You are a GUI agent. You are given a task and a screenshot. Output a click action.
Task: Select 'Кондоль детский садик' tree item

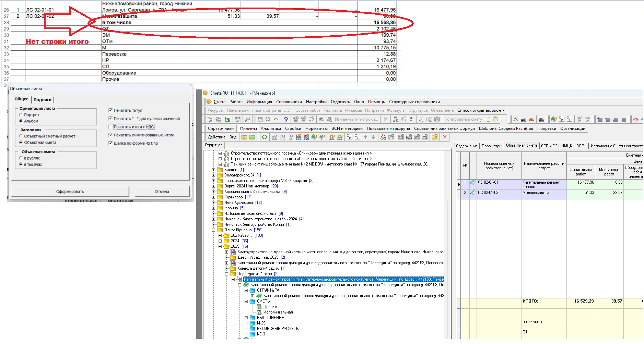pos(258,268)
